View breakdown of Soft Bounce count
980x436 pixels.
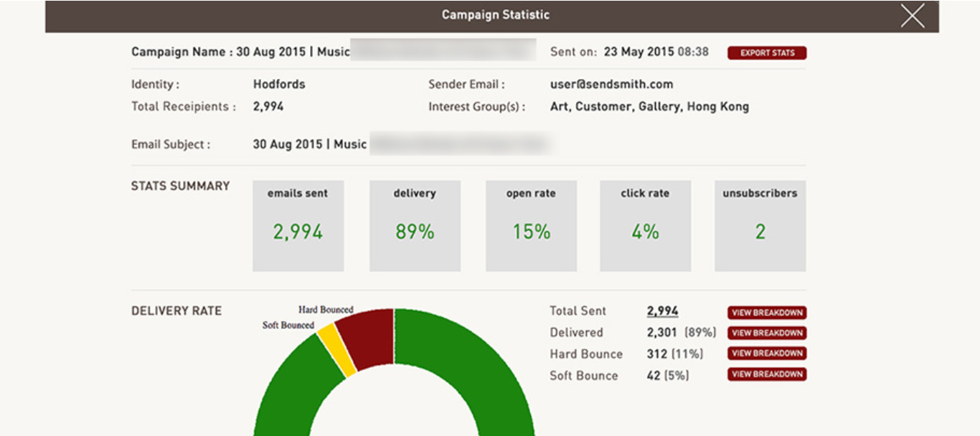pyautogui.click(x=766, y=374)
